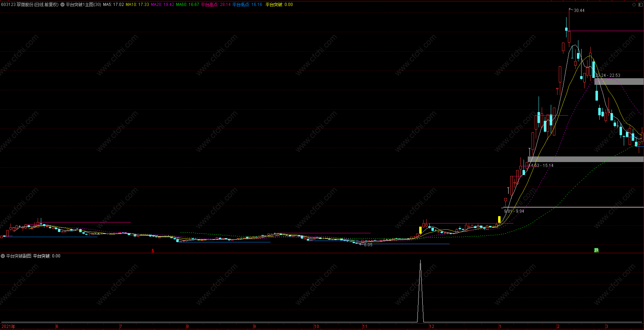This screenshot has width=644, height=330.
Task: Click month 11 on the time axis
Action: pyautogui.click(x=365, y=327)
